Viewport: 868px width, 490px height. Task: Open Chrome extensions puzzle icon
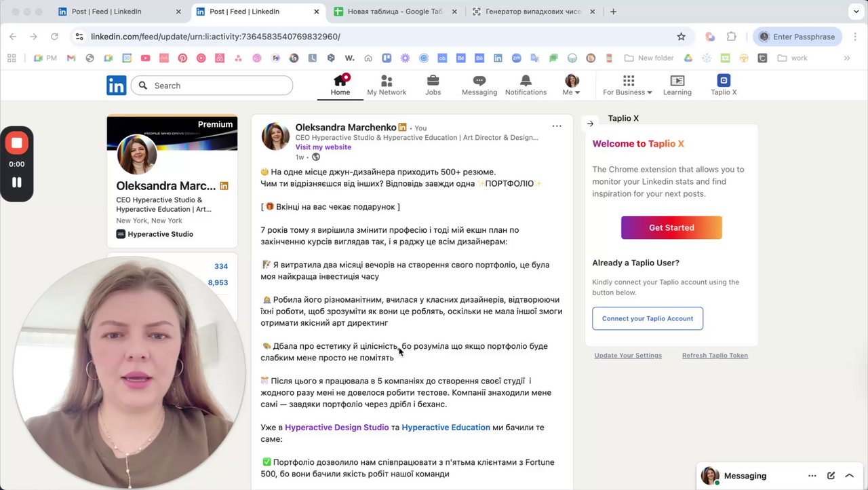click(x=732, y=37)
